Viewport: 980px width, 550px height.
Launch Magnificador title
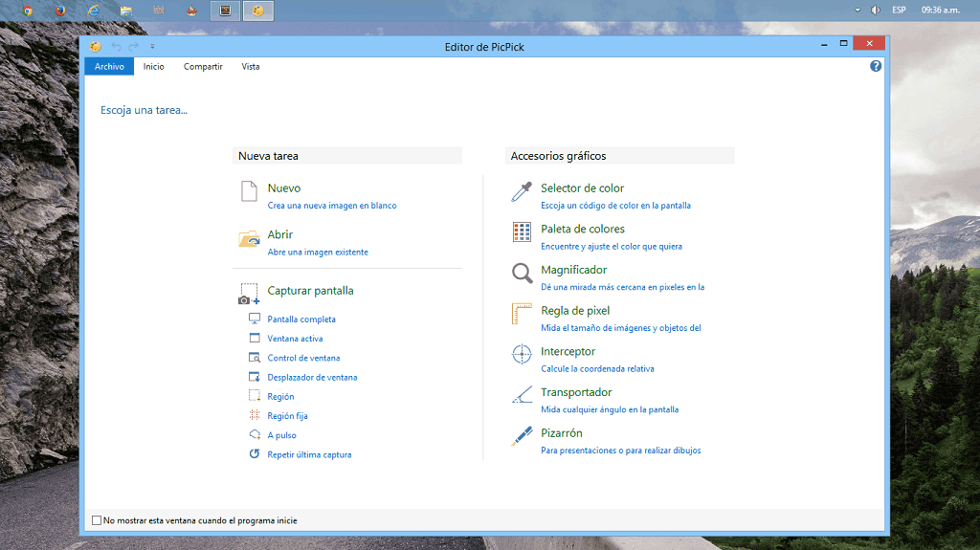[574, 270]
